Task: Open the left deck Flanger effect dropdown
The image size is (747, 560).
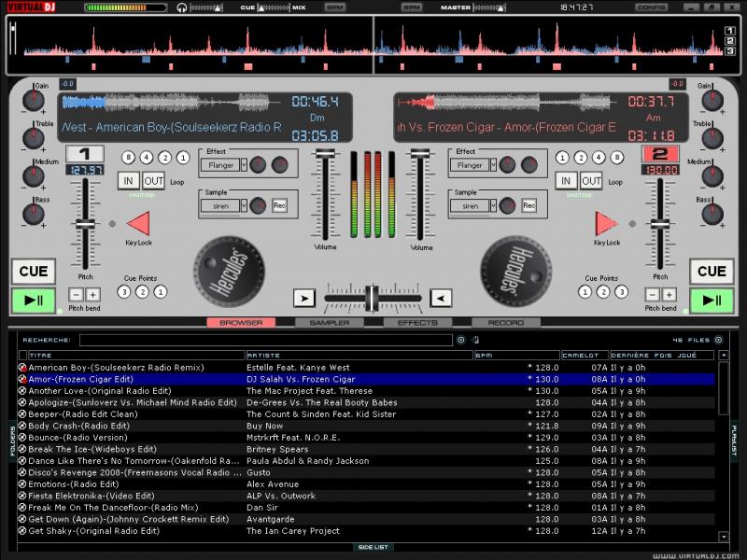Action: (x=243, y=165)
